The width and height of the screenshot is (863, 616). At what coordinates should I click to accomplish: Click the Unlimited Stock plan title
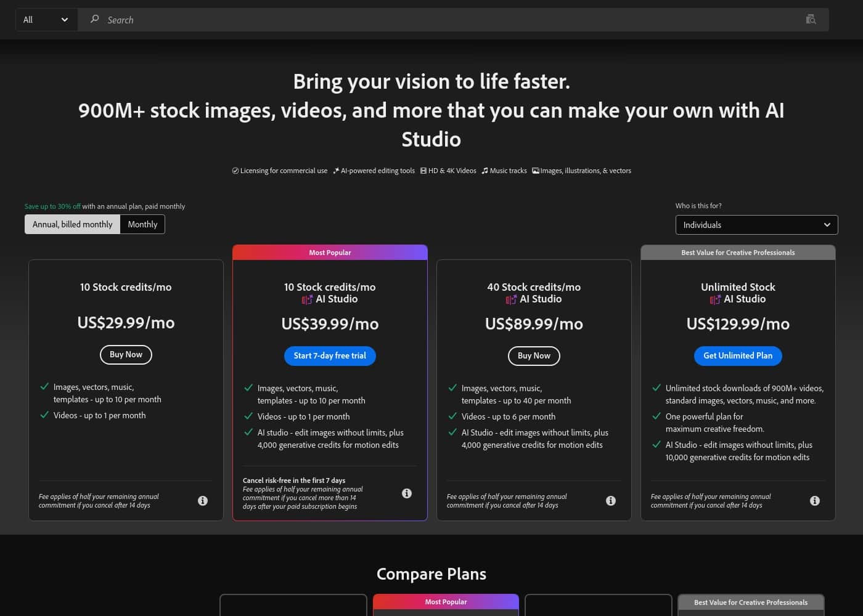738,287
